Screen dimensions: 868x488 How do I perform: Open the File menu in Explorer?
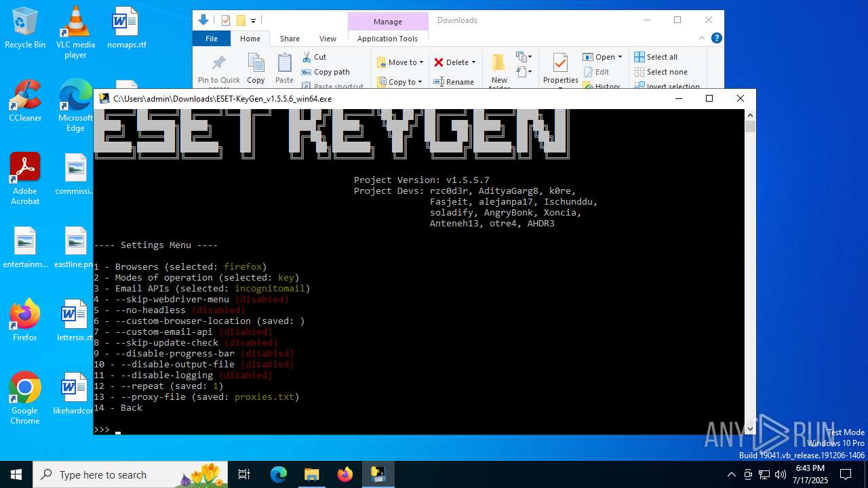click(x=212, y=39)
